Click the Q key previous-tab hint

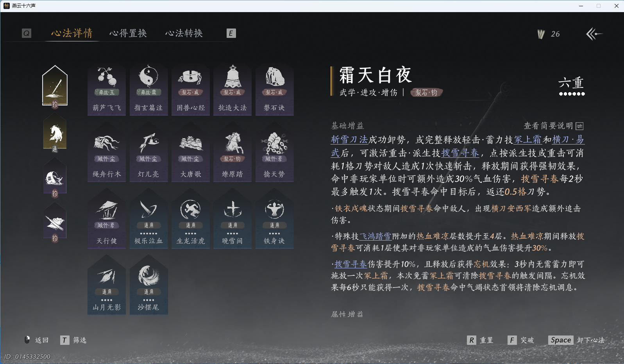click(x=26, y=33)
